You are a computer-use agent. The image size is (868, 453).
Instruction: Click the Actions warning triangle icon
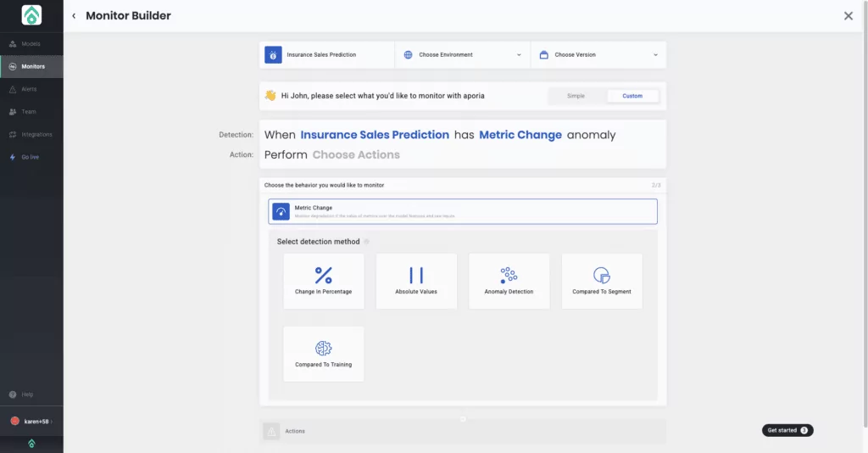coord(271,431)
